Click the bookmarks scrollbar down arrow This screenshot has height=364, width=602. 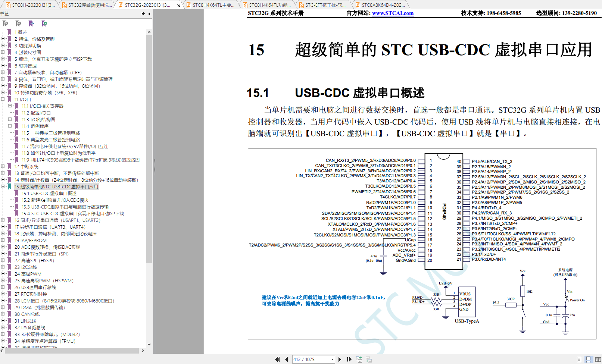[149, 345]
